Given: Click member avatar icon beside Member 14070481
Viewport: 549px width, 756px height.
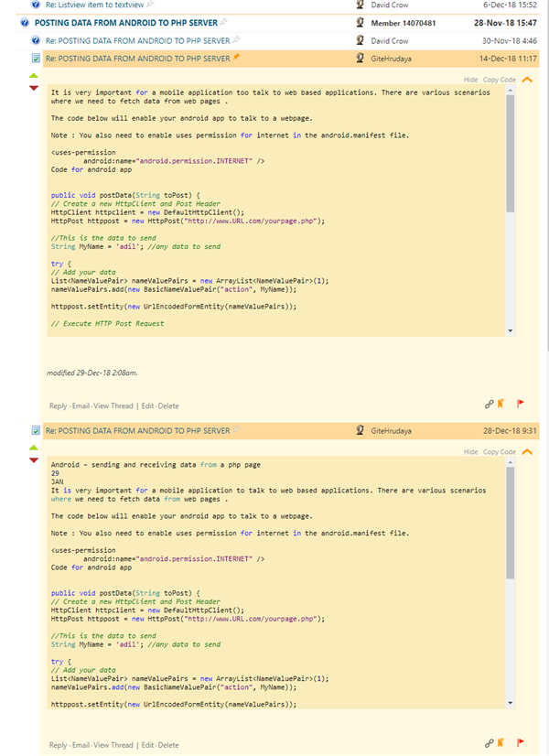Looking at the screenshot, I should coord(360,22).
